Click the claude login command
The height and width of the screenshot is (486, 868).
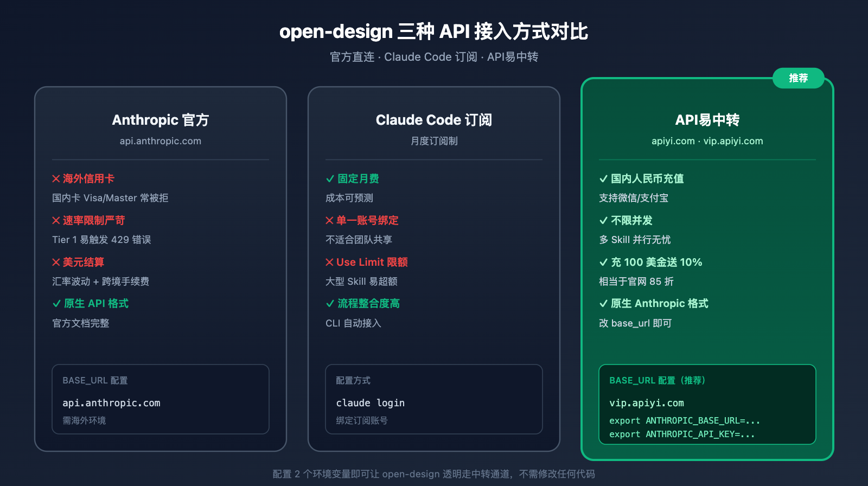[370, 403]
